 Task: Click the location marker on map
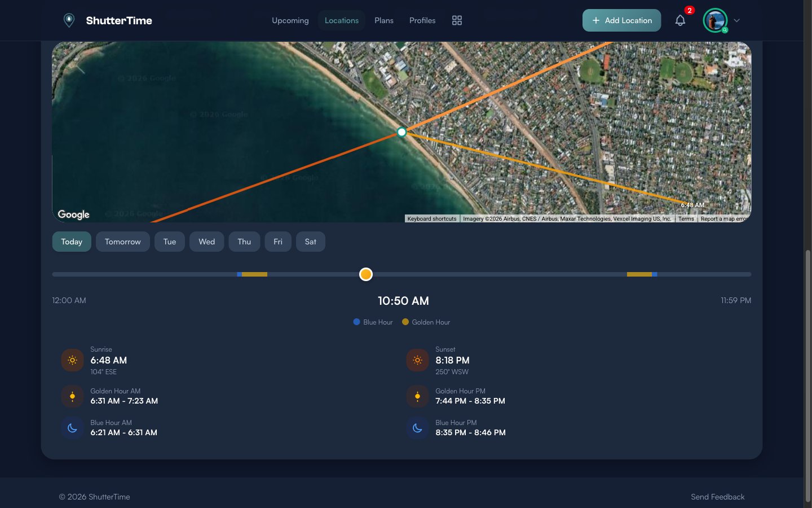point(401,132)
